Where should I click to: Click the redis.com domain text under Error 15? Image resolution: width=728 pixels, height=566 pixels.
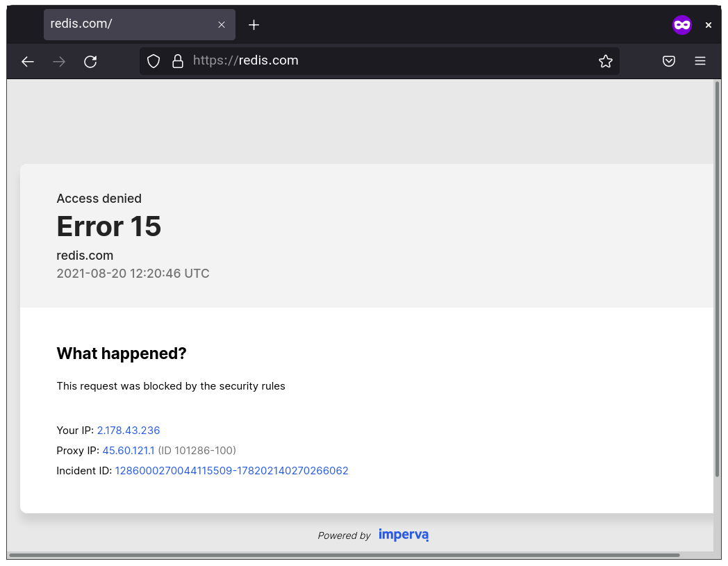85,256
